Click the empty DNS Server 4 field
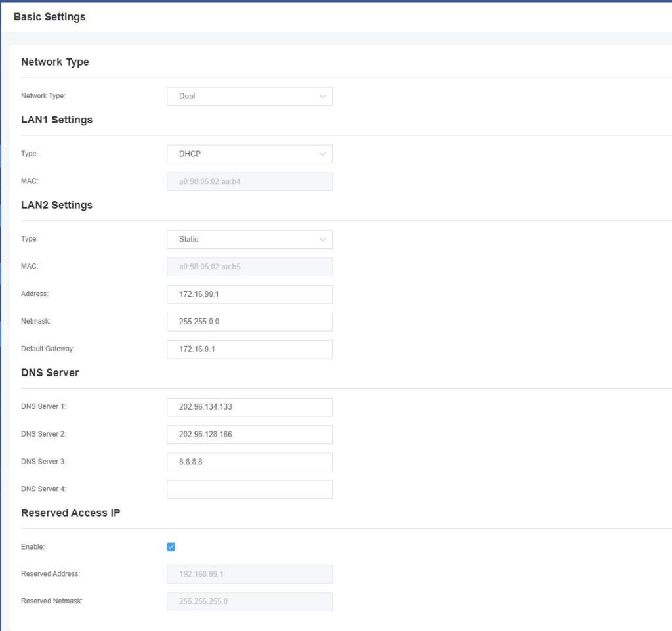 (249, 490)
